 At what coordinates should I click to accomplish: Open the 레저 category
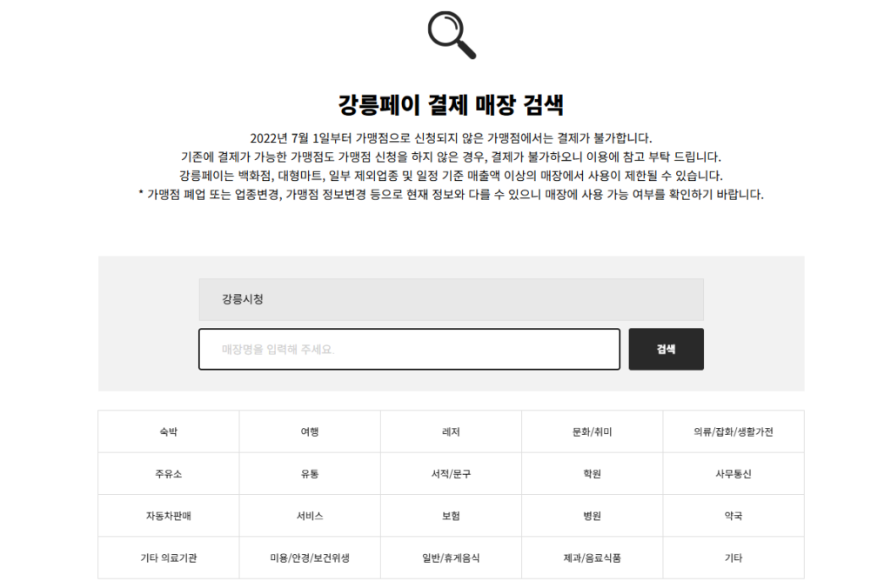451,431
